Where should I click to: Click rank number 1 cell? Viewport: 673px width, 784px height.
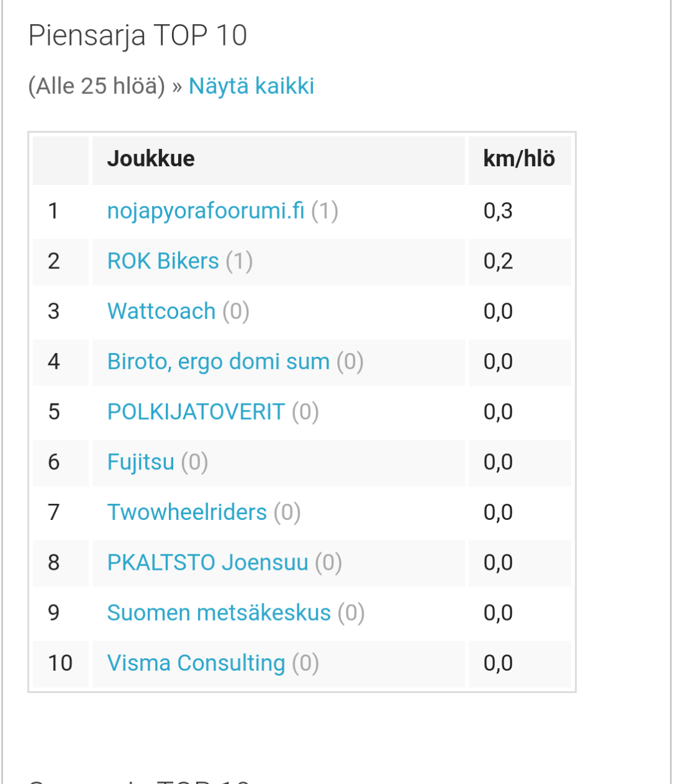click(54, 211)
